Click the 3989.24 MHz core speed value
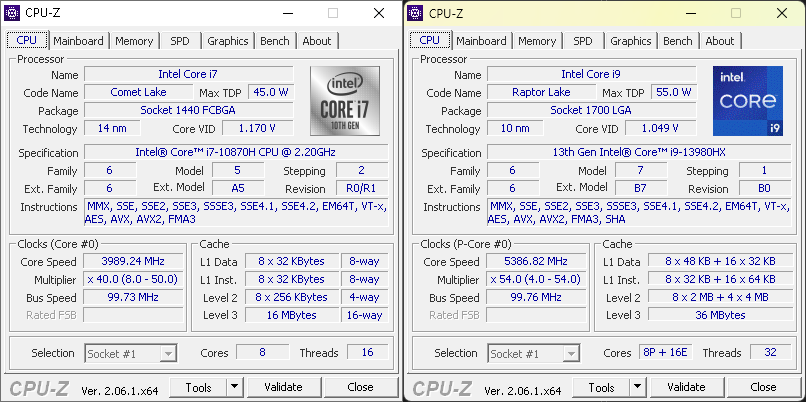Image resolution: width=806 pixels, height=402 pixels. [133, 261]
